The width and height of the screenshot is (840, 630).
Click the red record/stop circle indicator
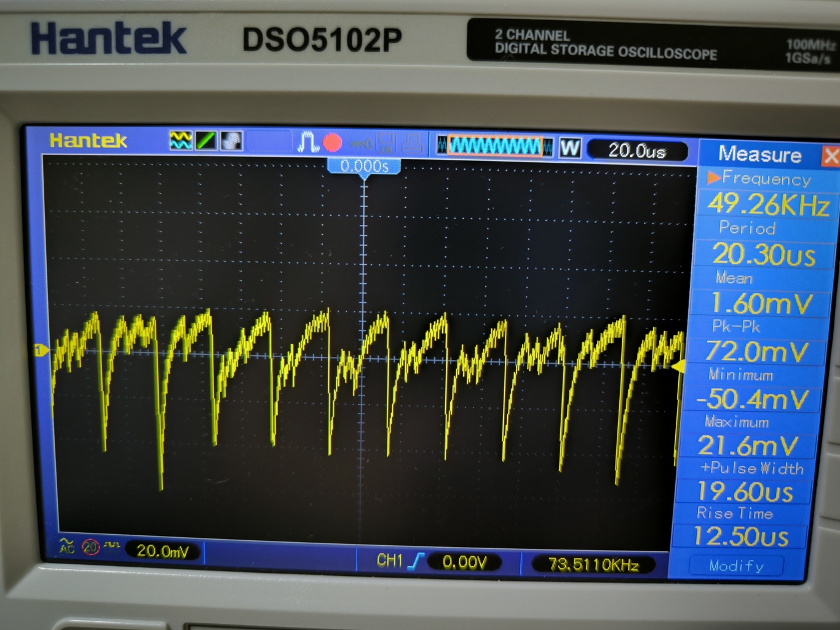(x=332, y=143)
